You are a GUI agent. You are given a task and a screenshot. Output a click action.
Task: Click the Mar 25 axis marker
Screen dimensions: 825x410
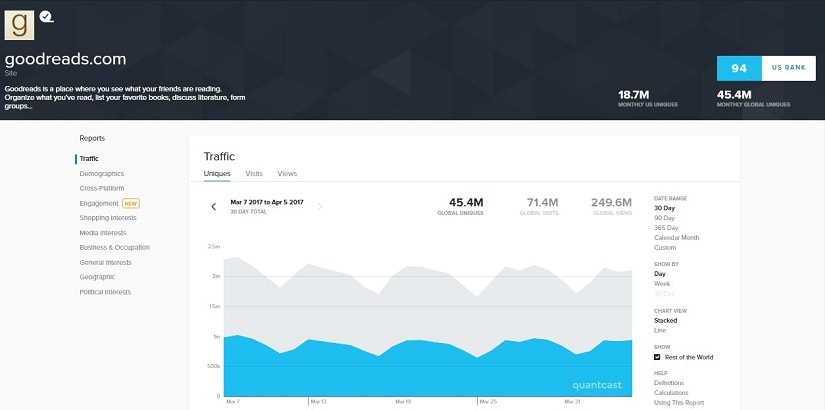(x=488, y=402)
